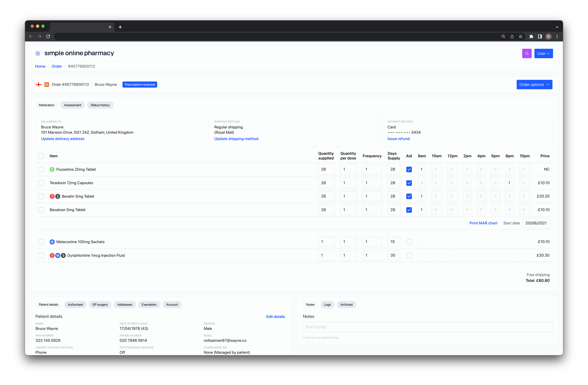Open the GP surgery tab
The height and width of the screenshot is (385, 588).
click(100, 304)
